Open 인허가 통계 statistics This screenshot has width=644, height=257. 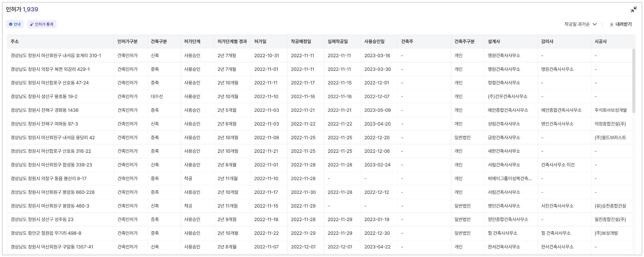tap(42, 24)
